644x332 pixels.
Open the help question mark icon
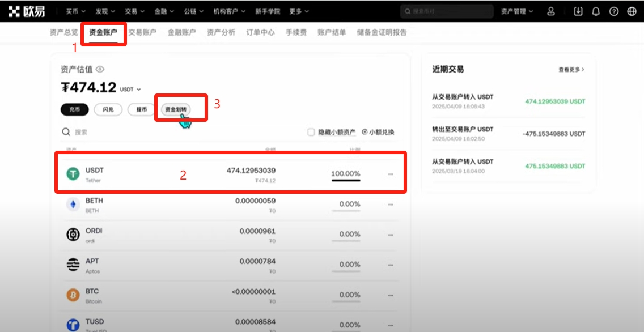(x=614, y=11)
